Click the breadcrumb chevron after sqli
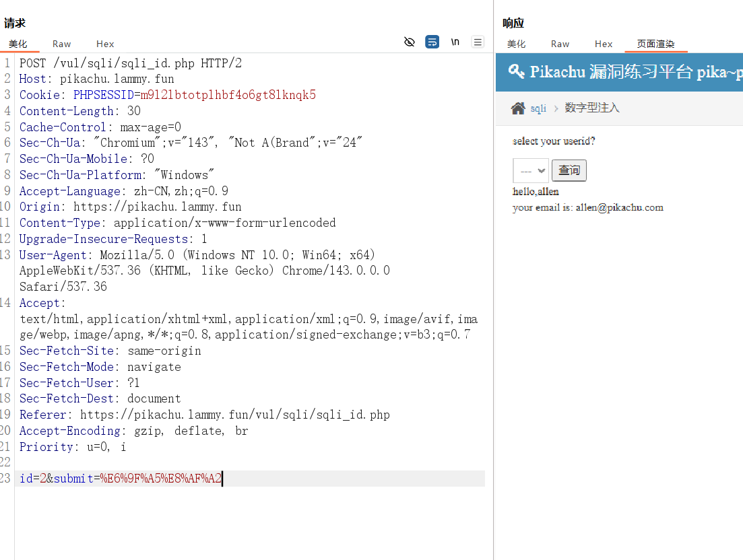Viewport: 743px width, 560px height. click(556, 108)
